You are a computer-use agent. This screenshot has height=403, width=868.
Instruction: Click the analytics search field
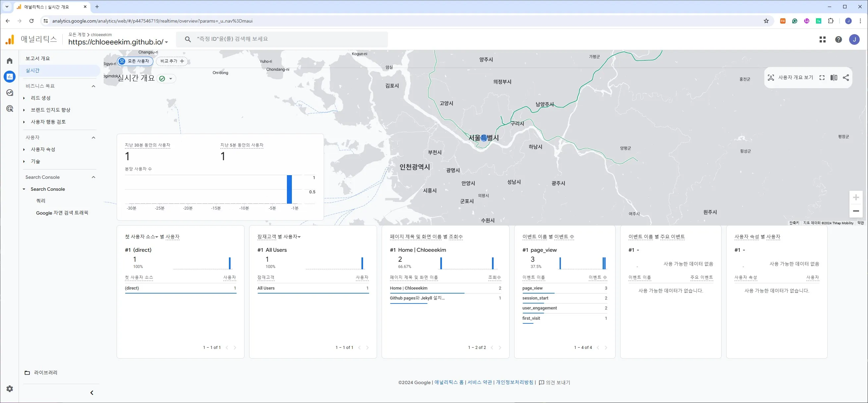(282, 39)
